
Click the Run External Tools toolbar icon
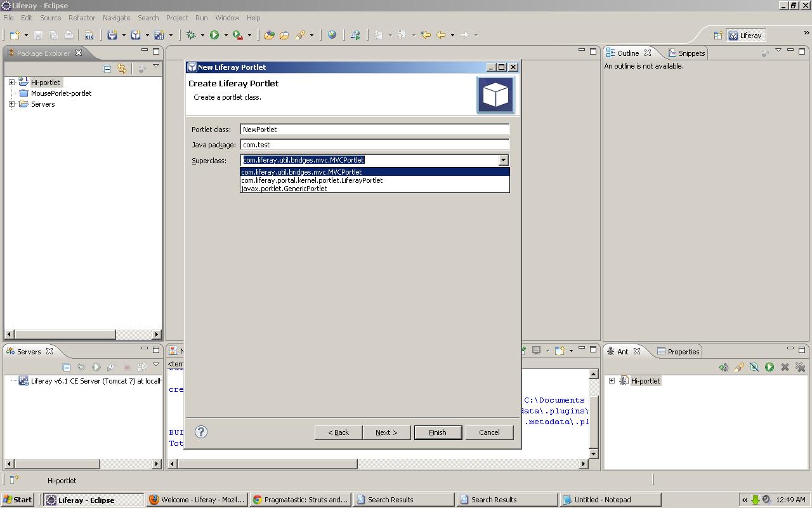[x=237, y=35]
